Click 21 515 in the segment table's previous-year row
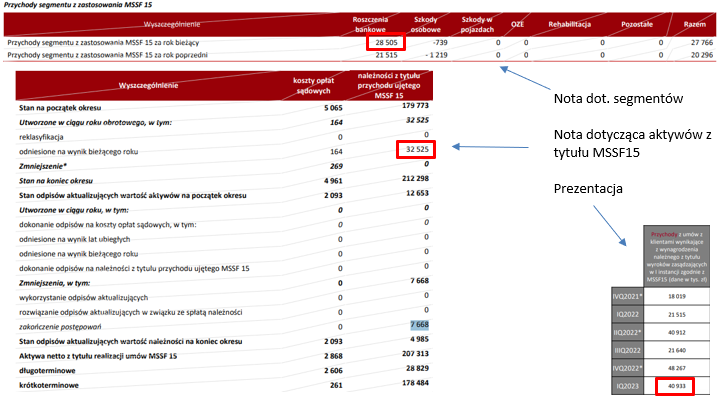The image size is (720, 400). 386,55
